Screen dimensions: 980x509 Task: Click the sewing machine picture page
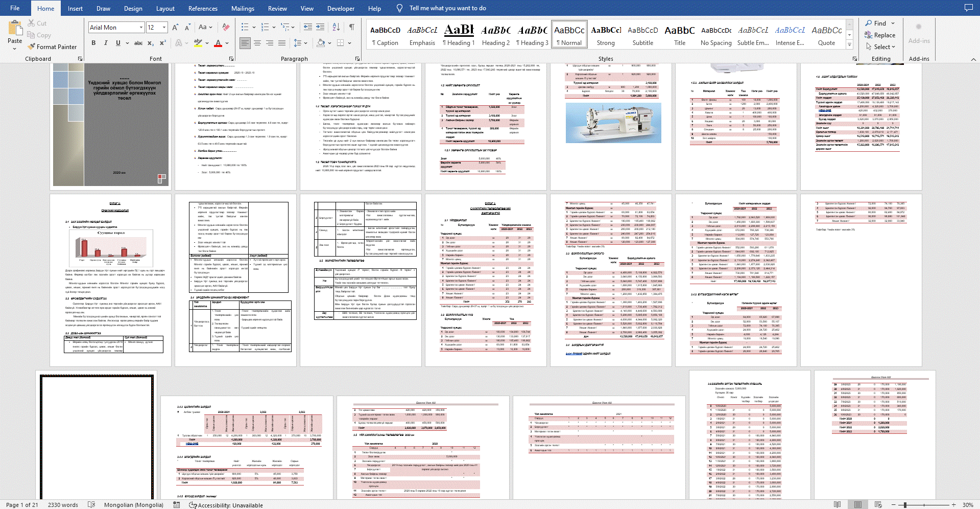point(611,127)
